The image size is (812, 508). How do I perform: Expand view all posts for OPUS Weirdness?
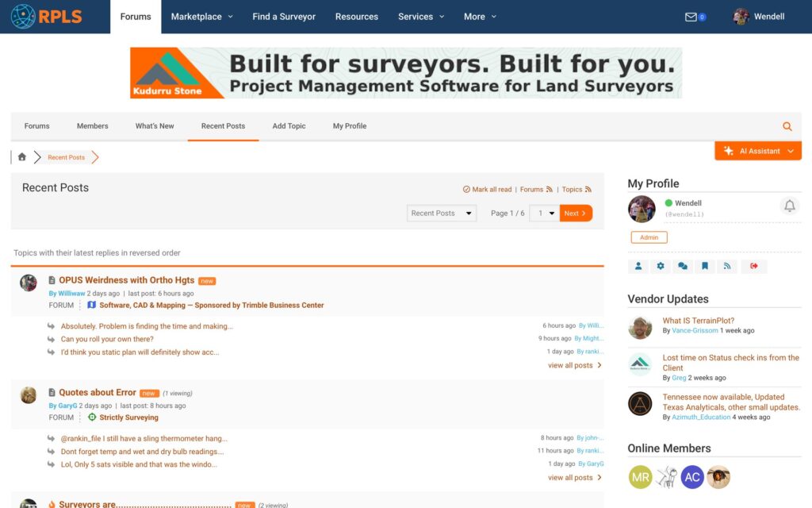pos(575,365)
